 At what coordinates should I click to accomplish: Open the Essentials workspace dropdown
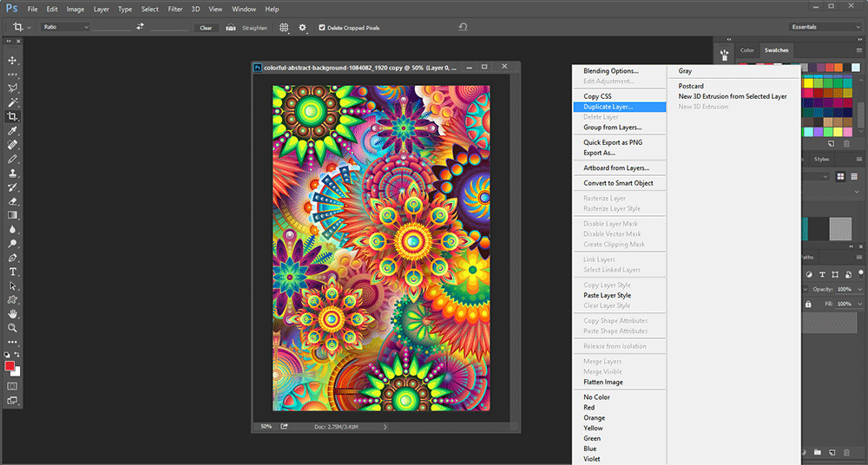tap(825, 27)
